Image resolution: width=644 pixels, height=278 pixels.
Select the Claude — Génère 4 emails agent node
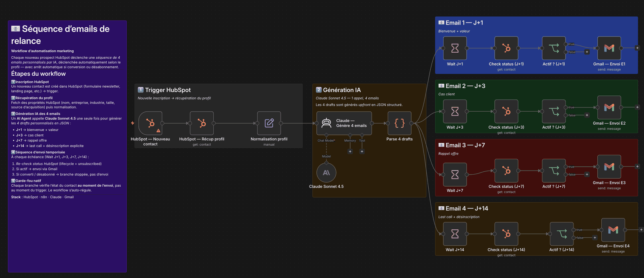[344, 123]
